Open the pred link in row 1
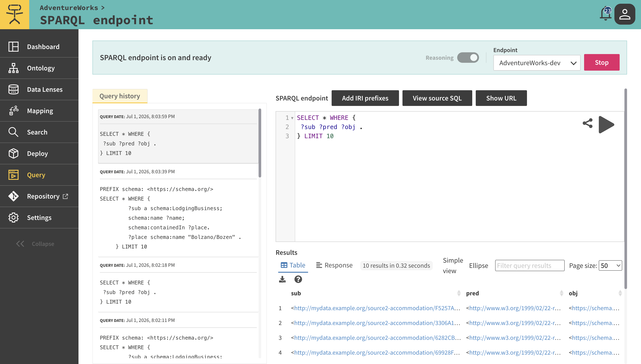 click(x=515, y=308)
